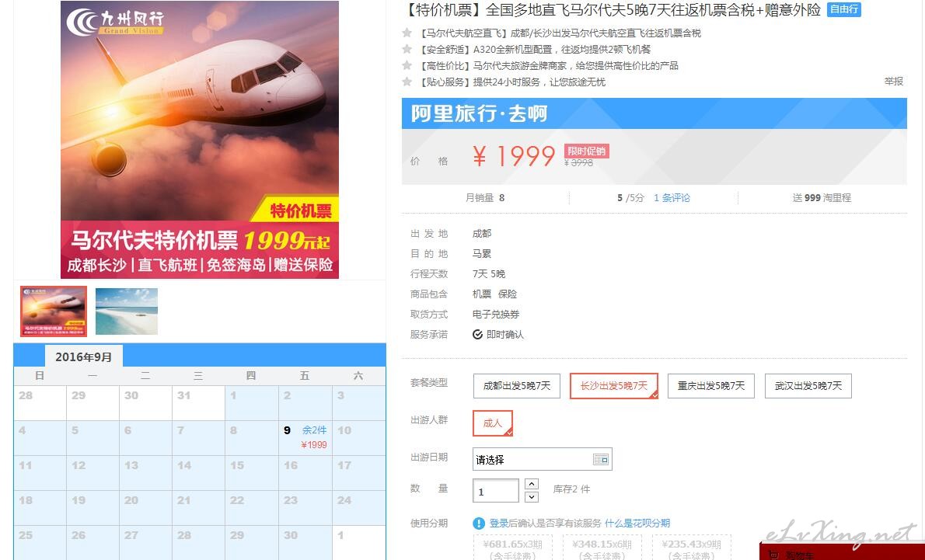Open the 2016年9月 calendar tab

click(x=84, y=357)
